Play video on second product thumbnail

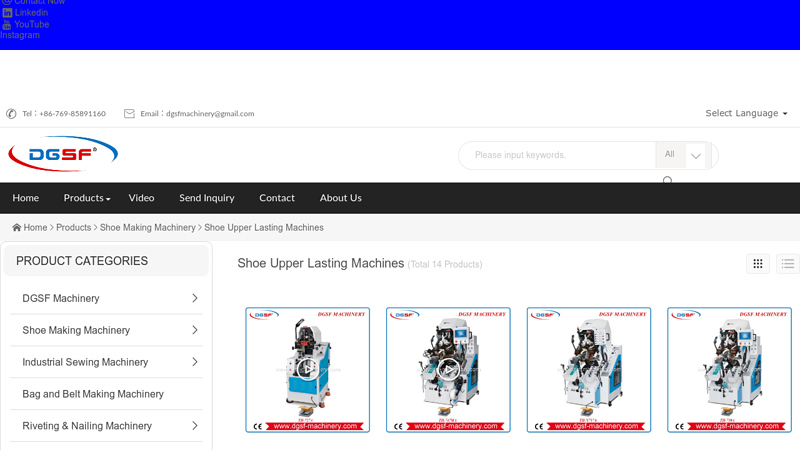(x=448, y=369)
